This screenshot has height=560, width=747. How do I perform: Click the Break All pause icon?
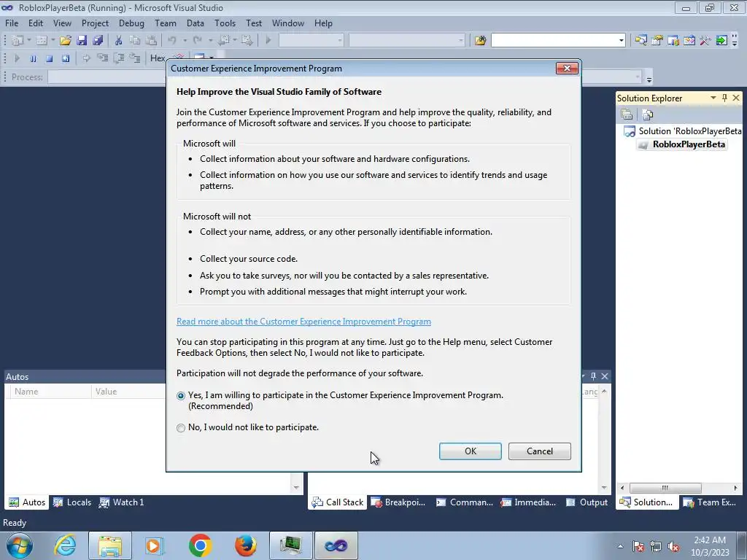coord(33,58)
